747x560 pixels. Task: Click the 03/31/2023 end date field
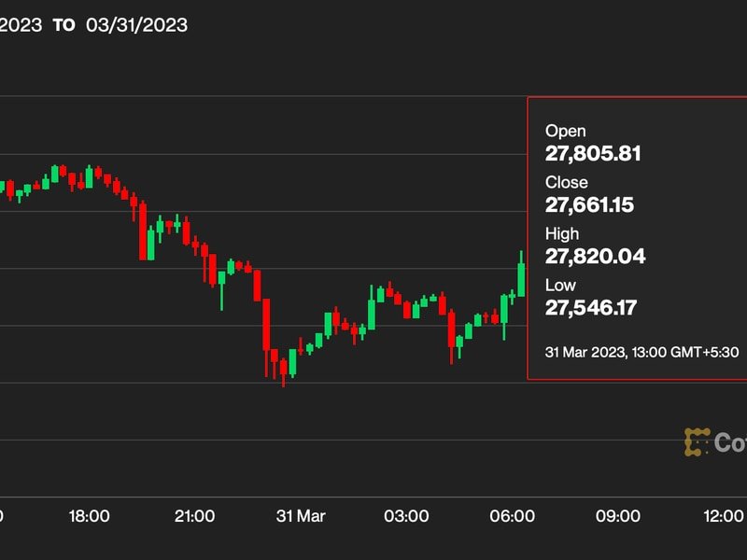(x=136, y=25)
